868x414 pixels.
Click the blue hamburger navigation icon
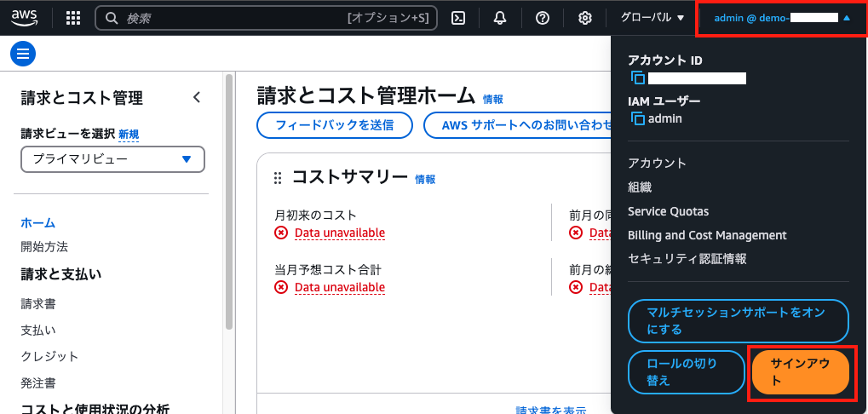point(23,54)
